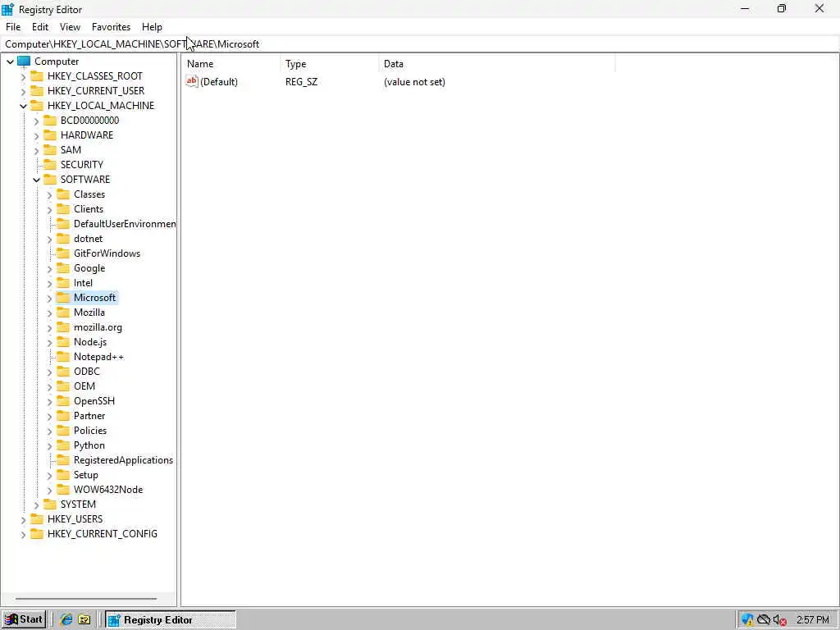
Task: Click the GitForWindows folder icon
Action: tap(63, 253)
